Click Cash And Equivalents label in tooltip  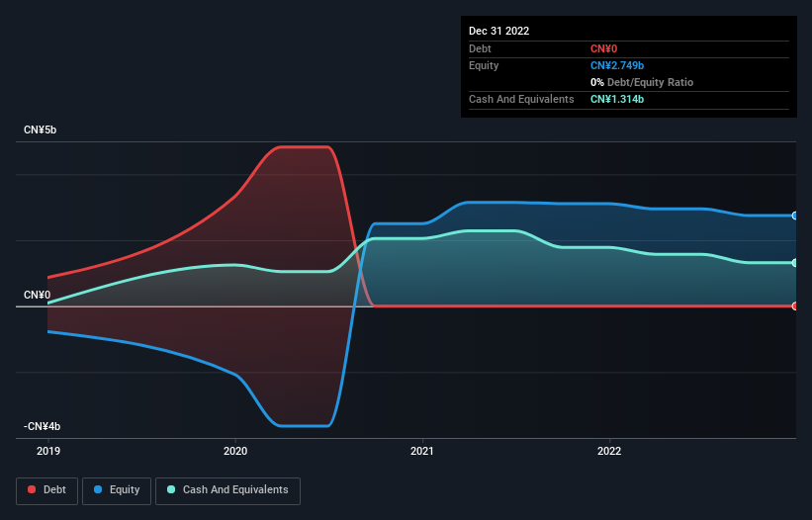521,99
